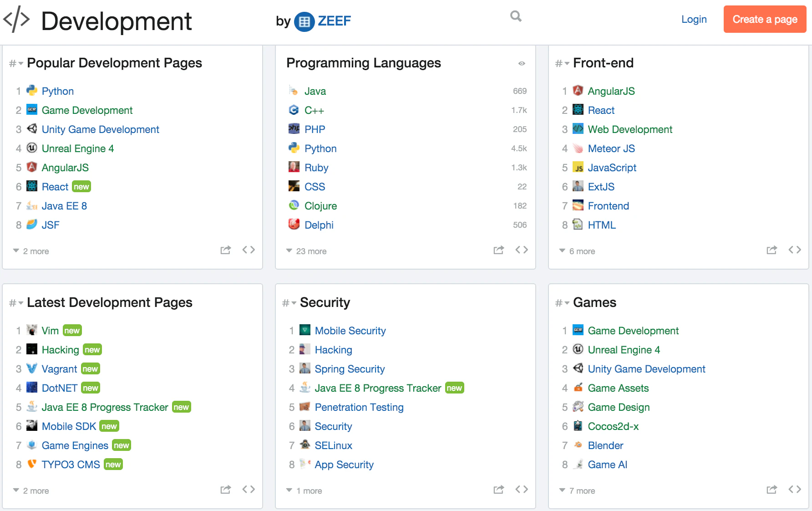Open the ExtJS link
Viewport: 812px width, 511px height.
click(x=601, y=187)
